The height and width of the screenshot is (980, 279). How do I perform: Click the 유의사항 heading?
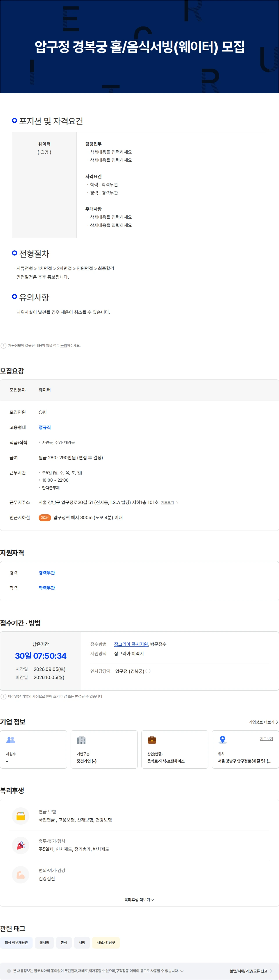(x=34, y=297)
